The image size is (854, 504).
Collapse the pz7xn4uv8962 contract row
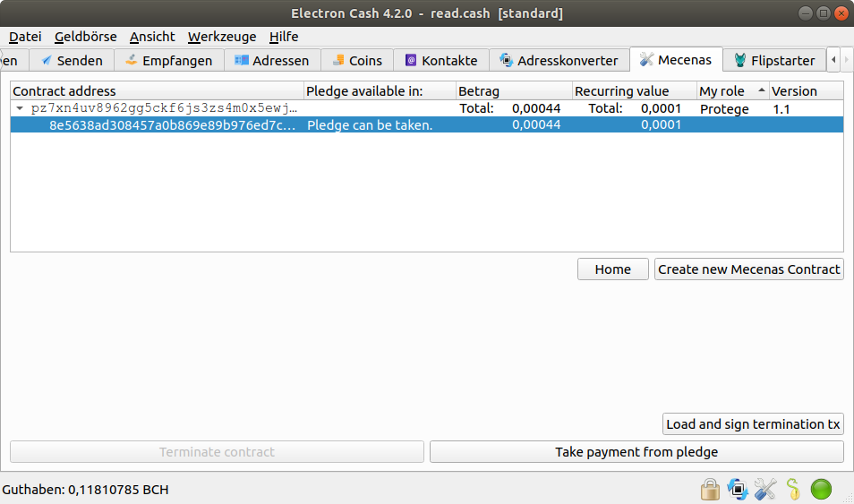(20, 108)
